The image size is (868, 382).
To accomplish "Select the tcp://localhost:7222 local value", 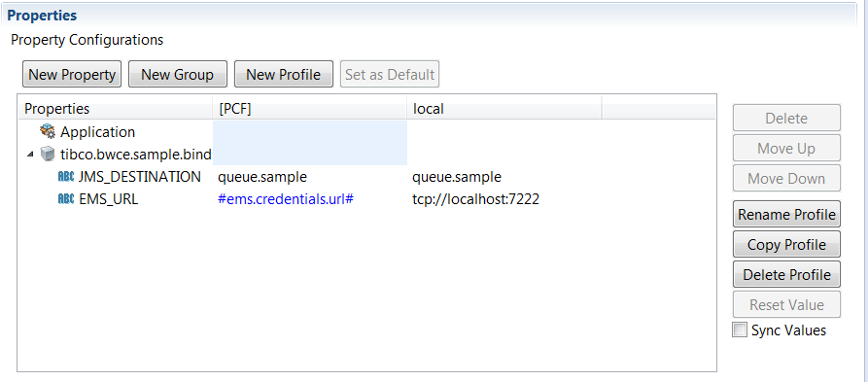I will tap(476, 199).
